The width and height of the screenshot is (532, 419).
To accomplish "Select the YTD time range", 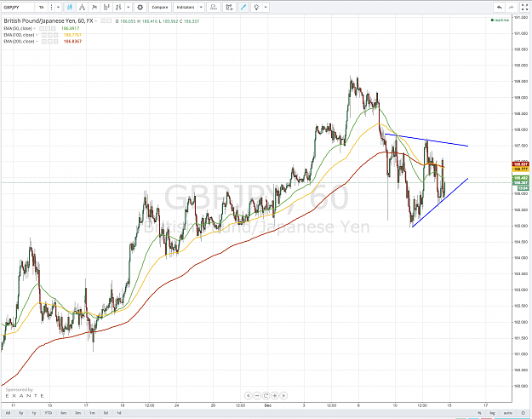I will pyautogui.click(x=49, y=413).
